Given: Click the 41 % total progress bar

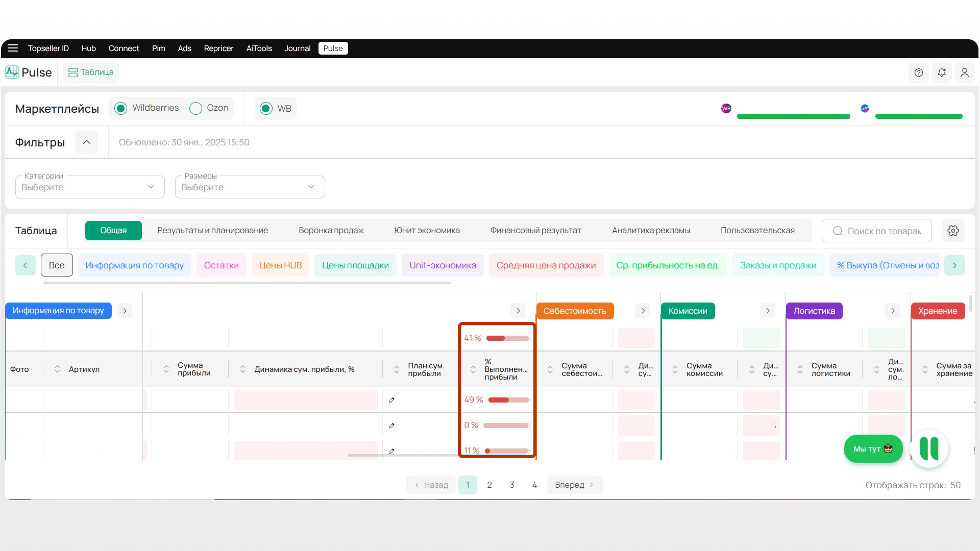Looking at the screenshot, I should click(508, 338).
